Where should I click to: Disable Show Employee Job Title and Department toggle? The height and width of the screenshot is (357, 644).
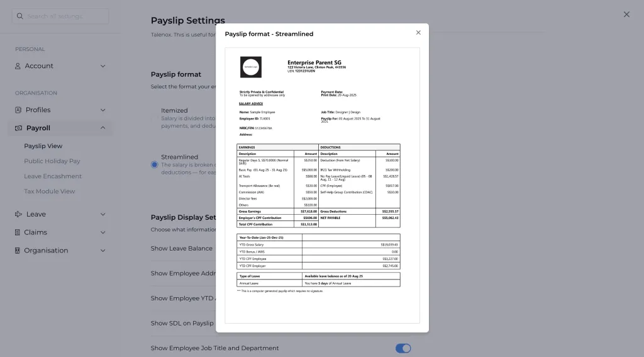click(x=402, y=348)
